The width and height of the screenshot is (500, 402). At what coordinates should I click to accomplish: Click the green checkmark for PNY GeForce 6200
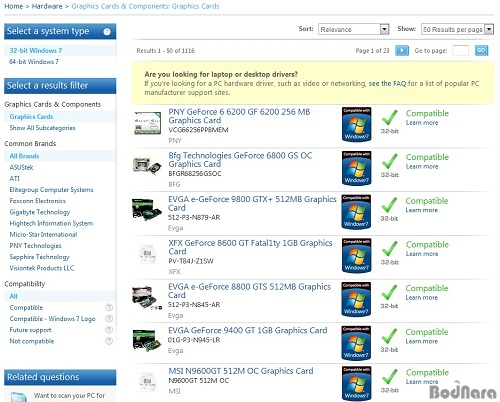pos(390,117)
